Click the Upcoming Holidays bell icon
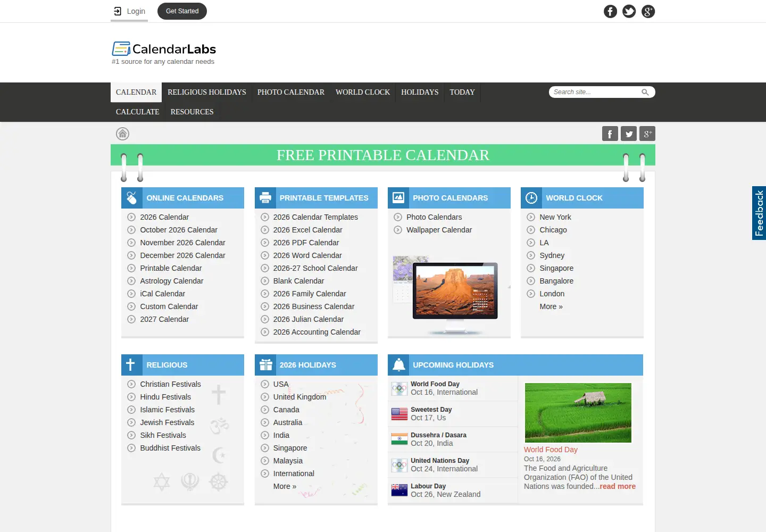This screenshot has width=766, height=532. (x=398, y=365)
